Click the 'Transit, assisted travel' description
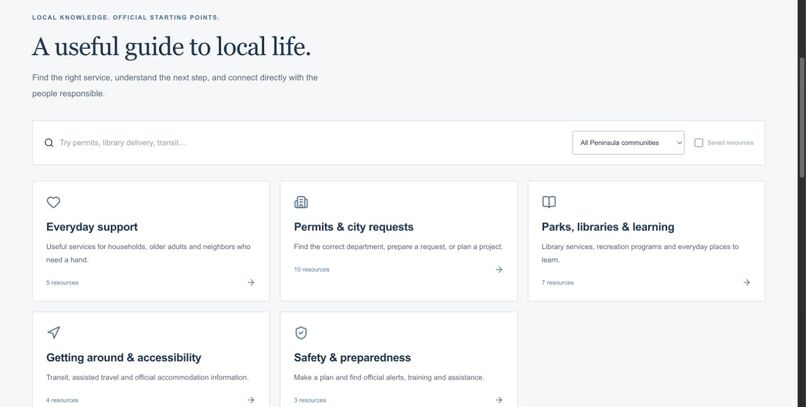Screen dimensions: 806x407 click(x=148, y=378)
